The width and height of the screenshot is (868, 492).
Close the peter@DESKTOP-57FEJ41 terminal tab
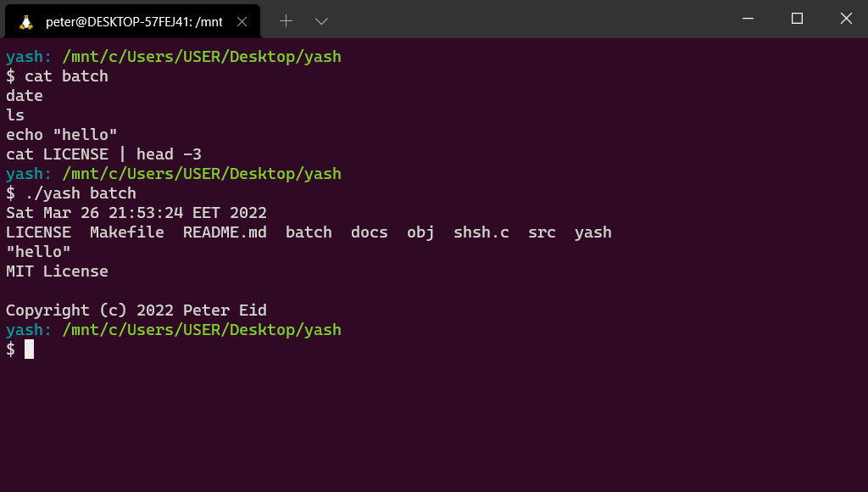point(242,21)
